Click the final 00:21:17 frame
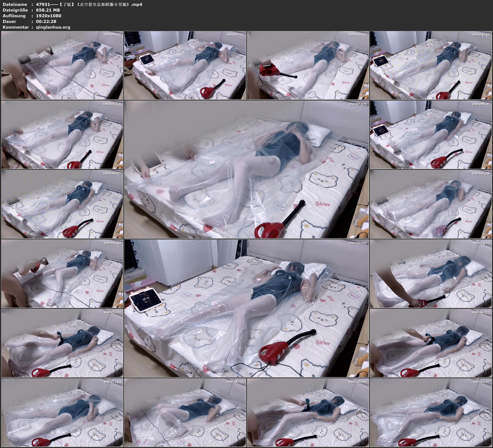493x448 pixels. click(x=431, y=412)
